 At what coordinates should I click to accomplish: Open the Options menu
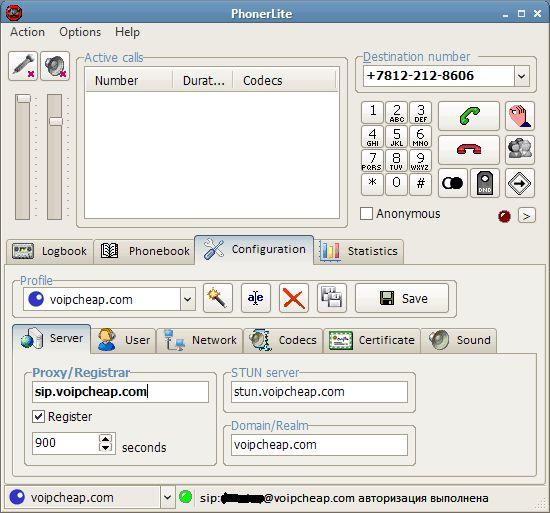80,32
